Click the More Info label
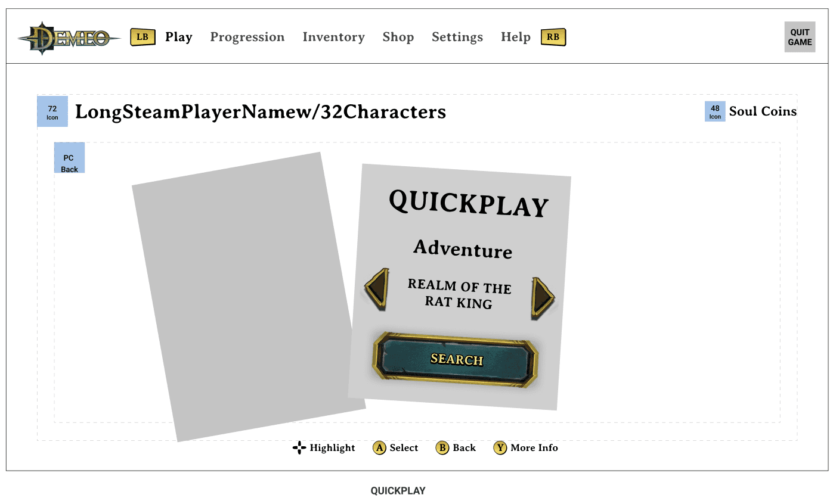 point(534,448)
